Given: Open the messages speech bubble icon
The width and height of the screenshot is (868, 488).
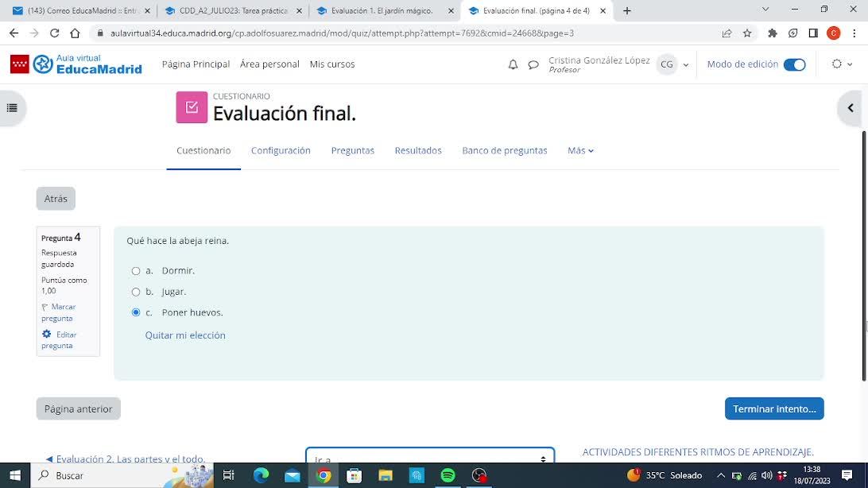Looking at the screenshot, I should [533, 64].
